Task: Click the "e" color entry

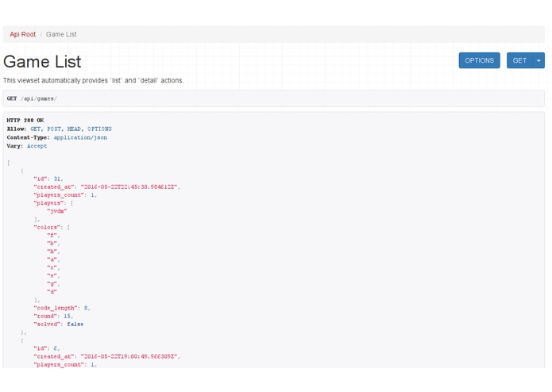Action: [53, 276]
